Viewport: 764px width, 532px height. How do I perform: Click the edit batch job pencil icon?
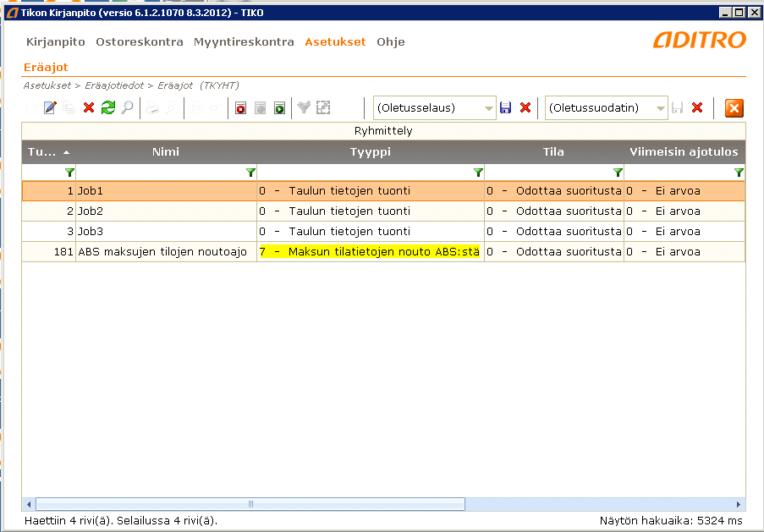50,107
